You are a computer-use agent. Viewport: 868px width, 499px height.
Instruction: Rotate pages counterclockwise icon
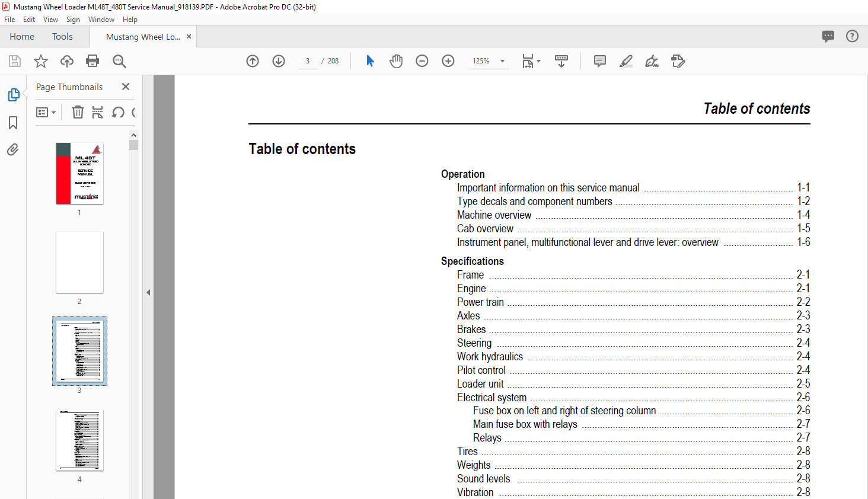[x=118, y=112]
